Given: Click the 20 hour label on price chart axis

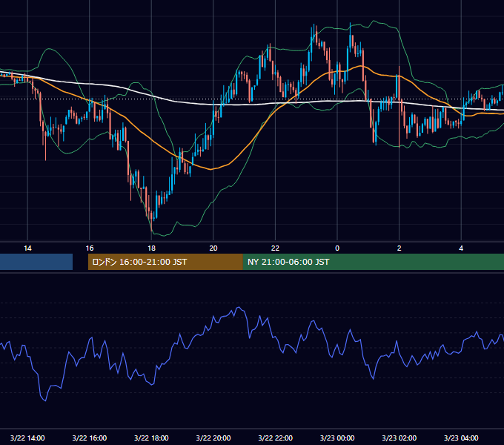Looking at the screenshot, I should point(213,248).
